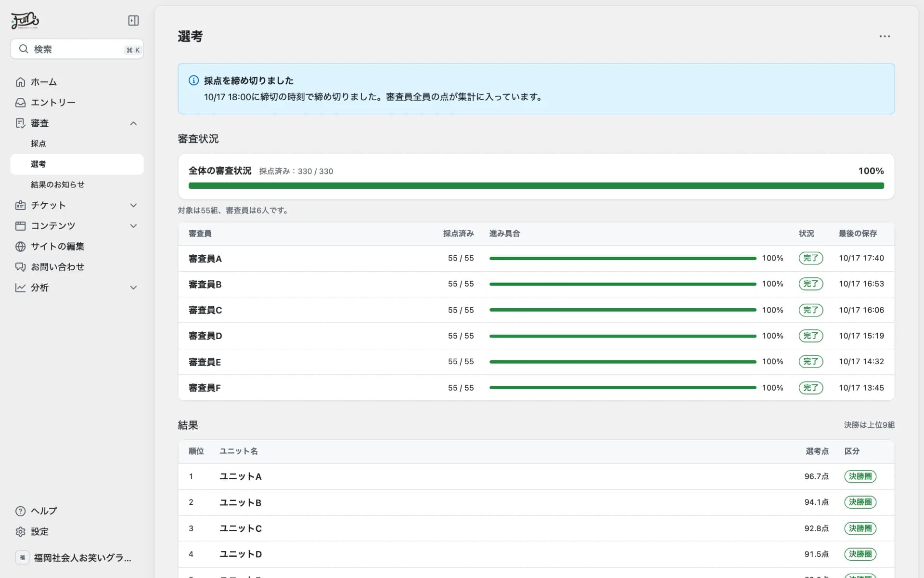Click the 審査員C row name
The height and width of the screenshot is (578, 924).
[x=205, y=310]
